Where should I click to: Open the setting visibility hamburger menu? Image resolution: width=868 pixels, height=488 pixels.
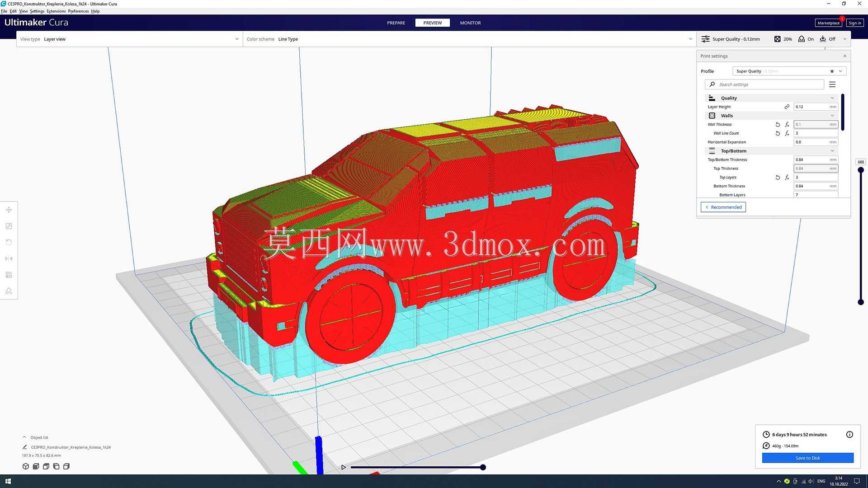pyautogui.click(x=832, y=84)
